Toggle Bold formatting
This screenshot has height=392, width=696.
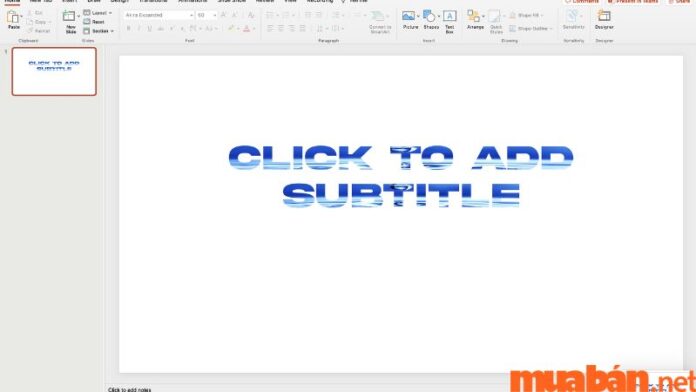click(129, 28)
